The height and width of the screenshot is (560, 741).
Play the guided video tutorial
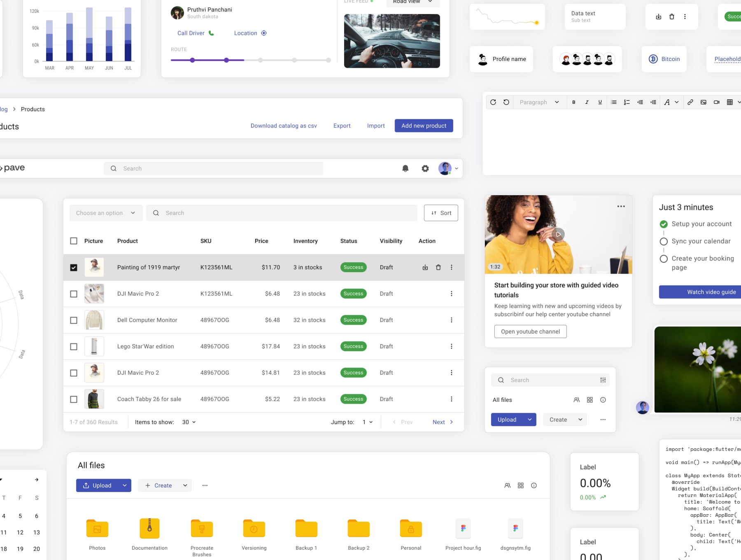tap(558, 234)
